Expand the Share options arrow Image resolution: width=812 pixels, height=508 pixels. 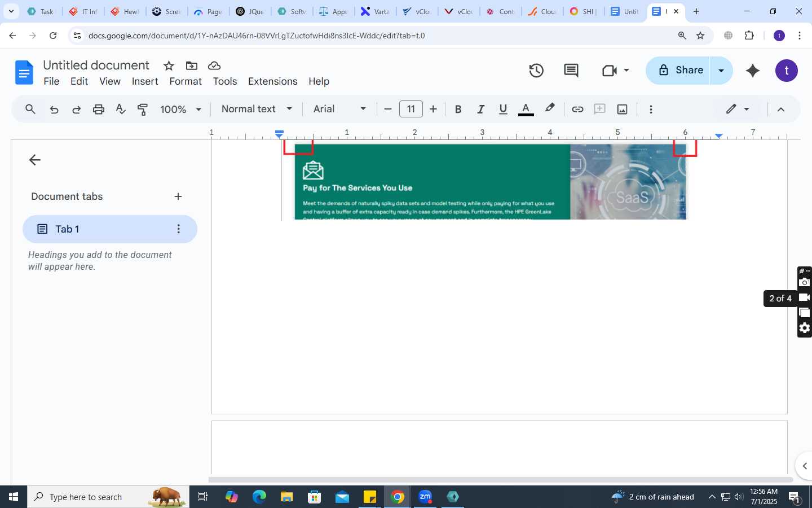(721, 71)
